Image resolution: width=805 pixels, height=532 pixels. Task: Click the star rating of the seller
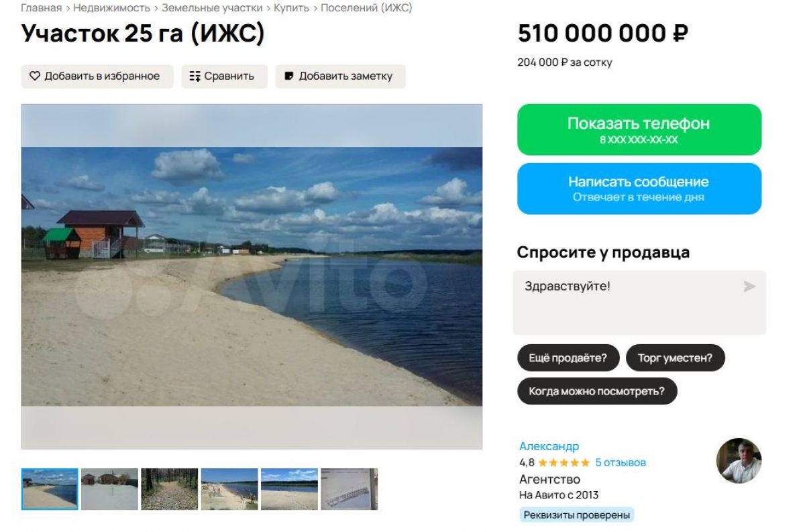(563, 463)
